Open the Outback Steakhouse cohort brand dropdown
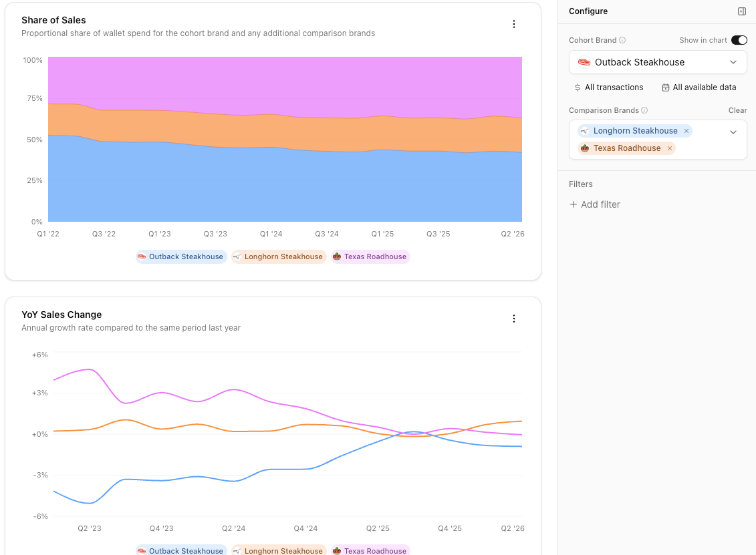The width and height of the screenshot is (756, 555). click(x=658, y=62)
